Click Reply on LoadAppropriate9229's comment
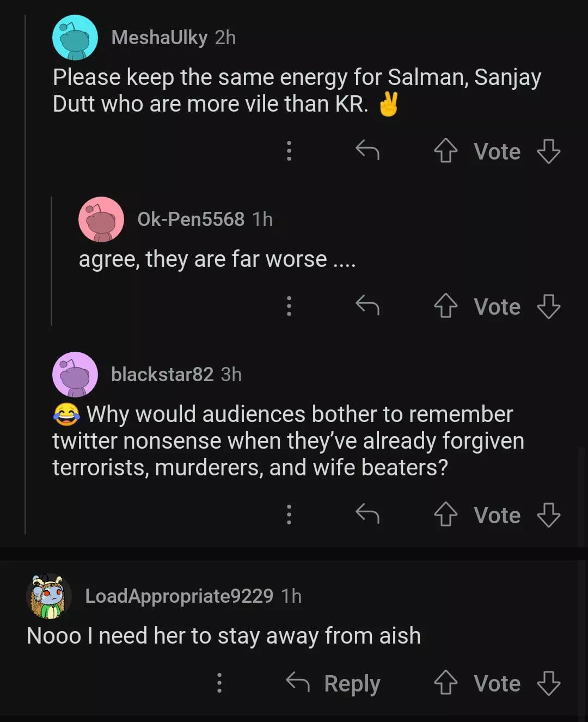The image size is (588, 722). tap(333, 683)
